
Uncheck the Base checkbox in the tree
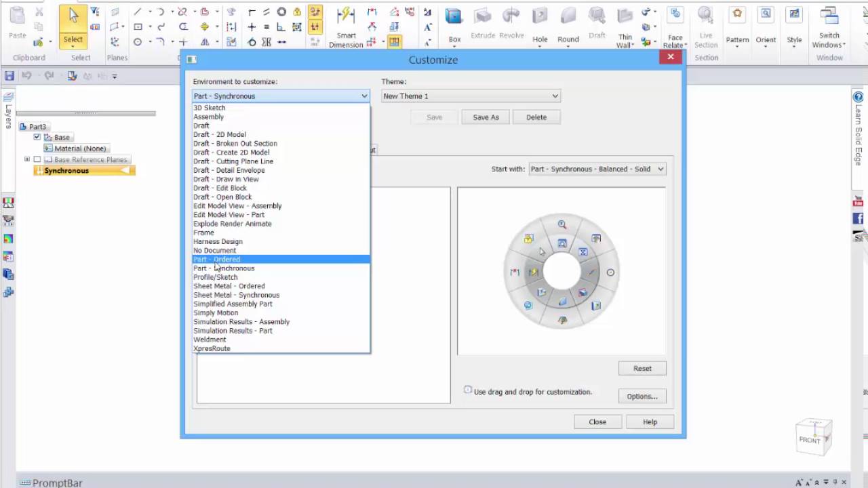(x=37, y=137)
